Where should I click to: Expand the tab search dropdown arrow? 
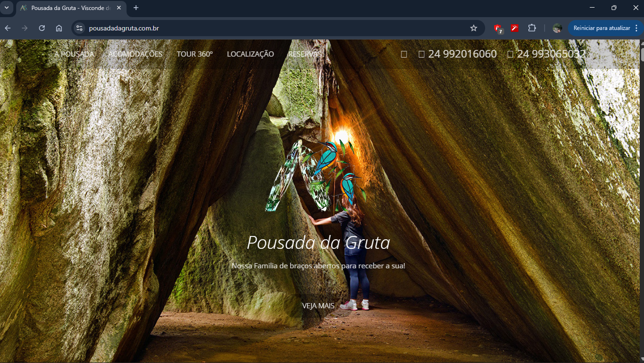coord(7,8)
